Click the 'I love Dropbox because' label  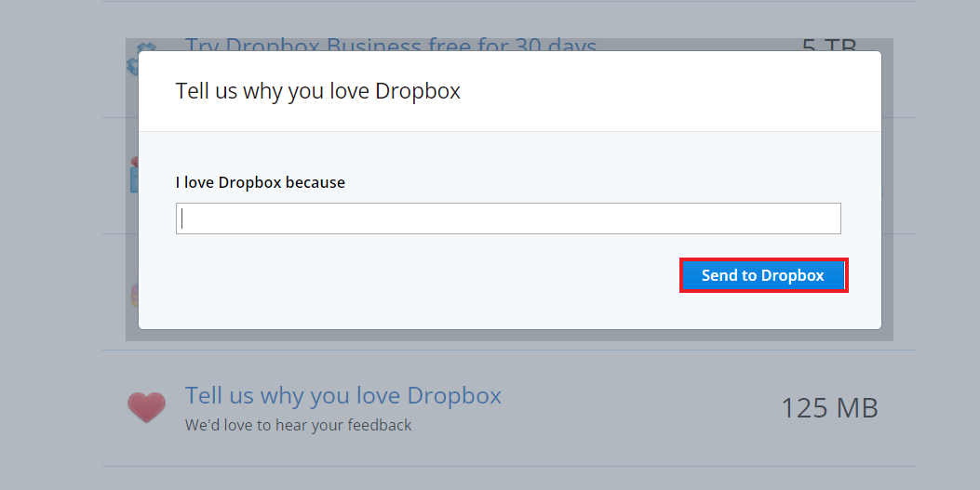pyautogui.click(x=260, y=182)
